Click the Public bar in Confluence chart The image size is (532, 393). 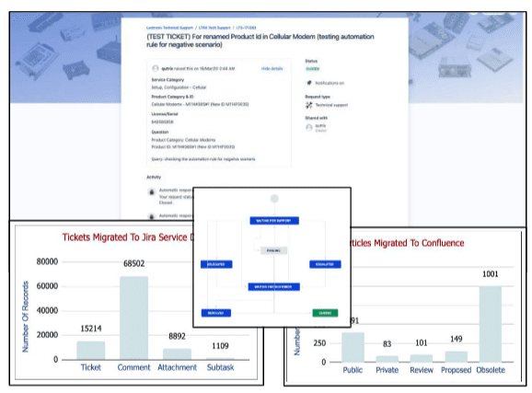pyautogui.click(x=353, y=347)
